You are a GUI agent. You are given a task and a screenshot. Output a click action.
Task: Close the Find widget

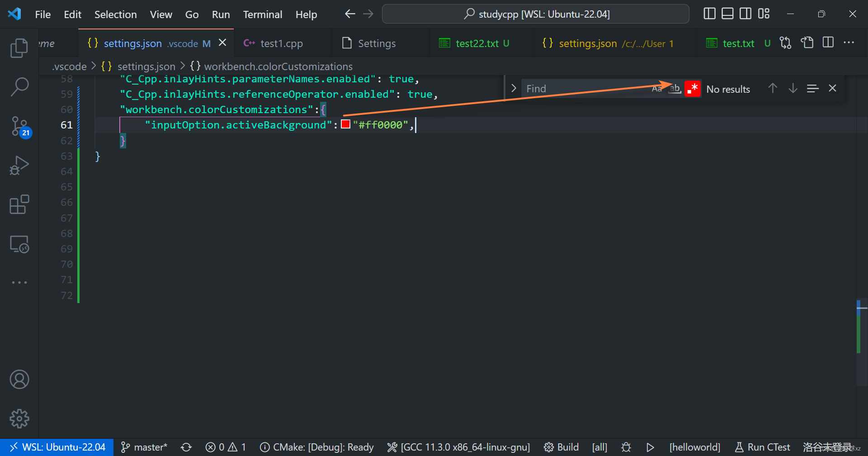[x=832, y=88]
